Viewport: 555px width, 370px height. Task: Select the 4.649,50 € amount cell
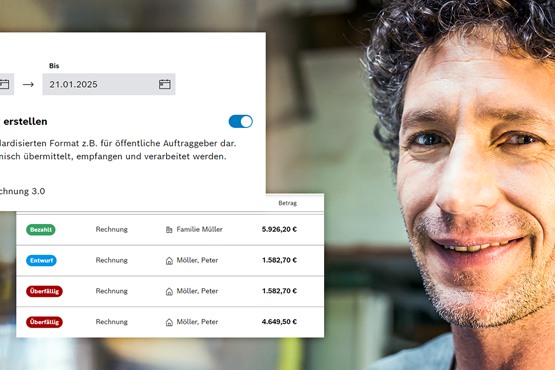279,322
